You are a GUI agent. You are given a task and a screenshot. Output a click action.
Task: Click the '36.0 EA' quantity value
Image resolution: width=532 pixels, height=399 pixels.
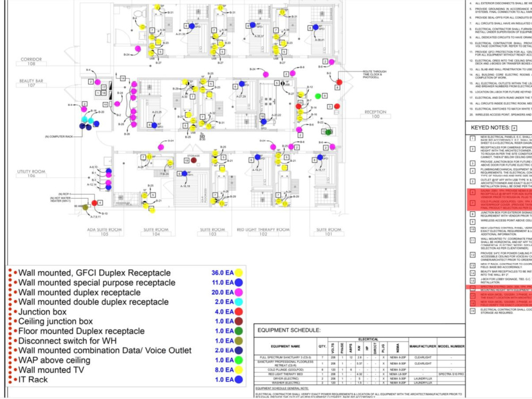[222, 272]
